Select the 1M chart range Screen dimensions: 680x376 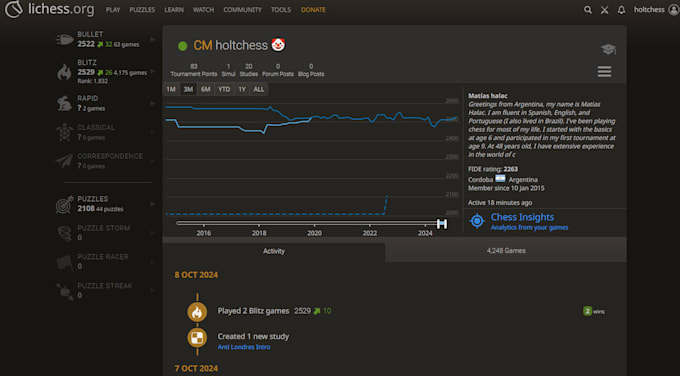[171, 89]
